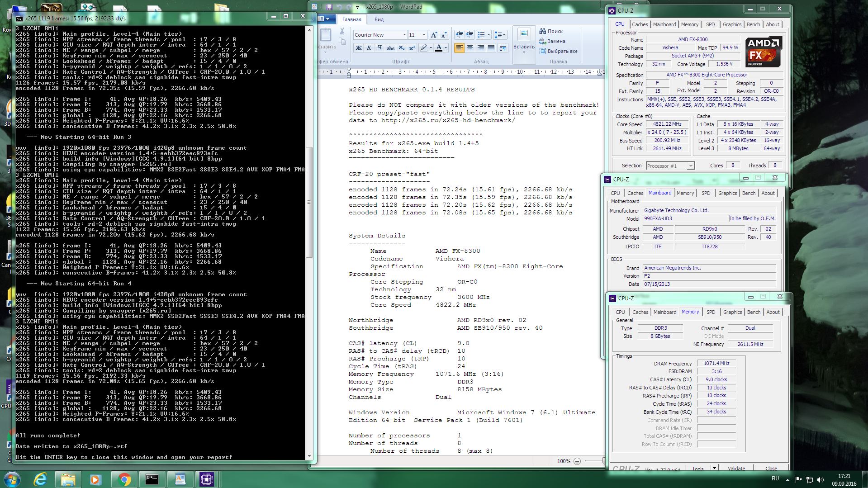Screen dimensions: 868x488
Task: Click the Decrease Indent icon
Action: pos(460,35)
